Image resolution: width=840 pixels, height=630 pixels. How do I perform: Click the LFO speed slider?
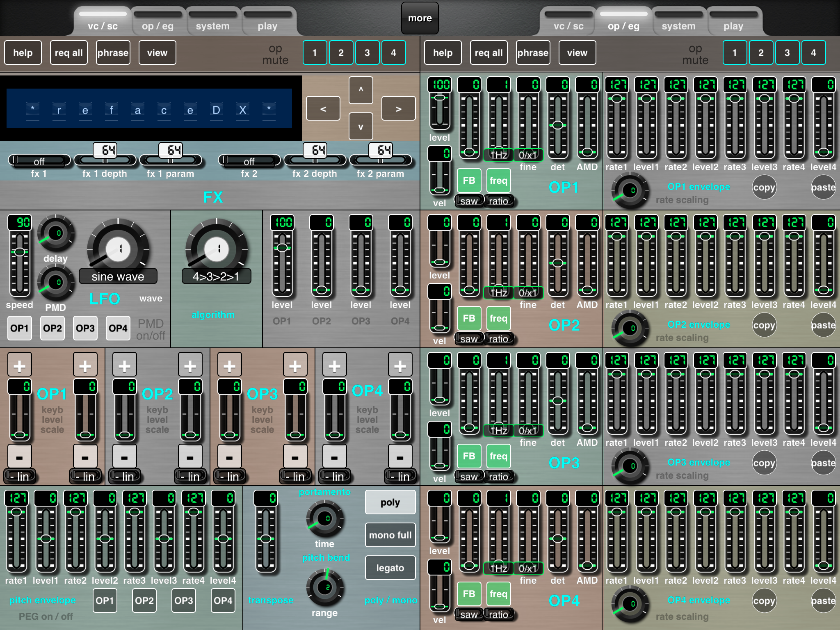20,263
